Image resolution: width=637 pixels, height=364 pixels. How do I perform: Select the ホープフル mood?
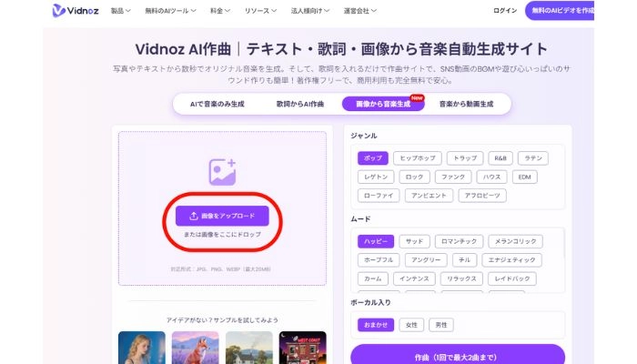[x=379, y=260]
